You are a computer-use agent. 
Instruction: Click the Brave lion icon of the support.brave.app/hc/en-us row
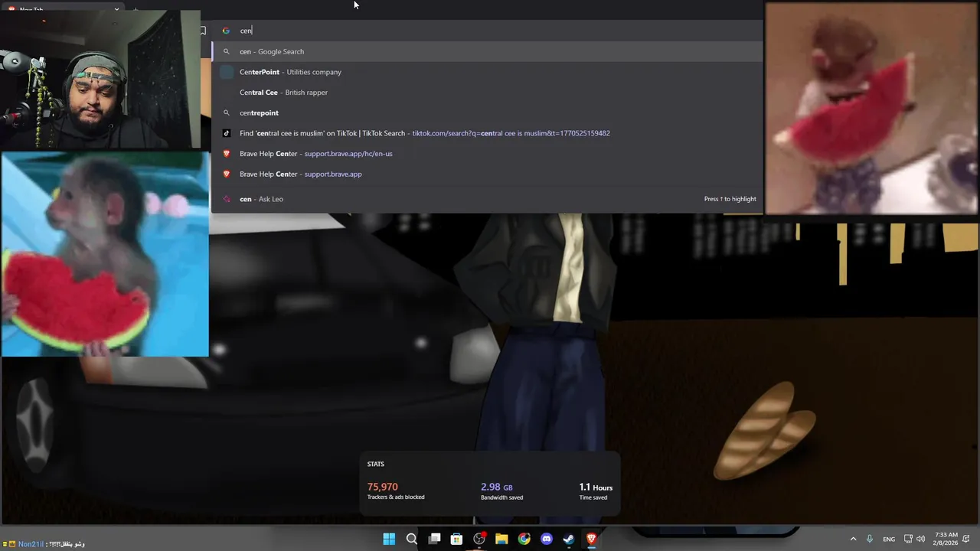tap(226, 154)
